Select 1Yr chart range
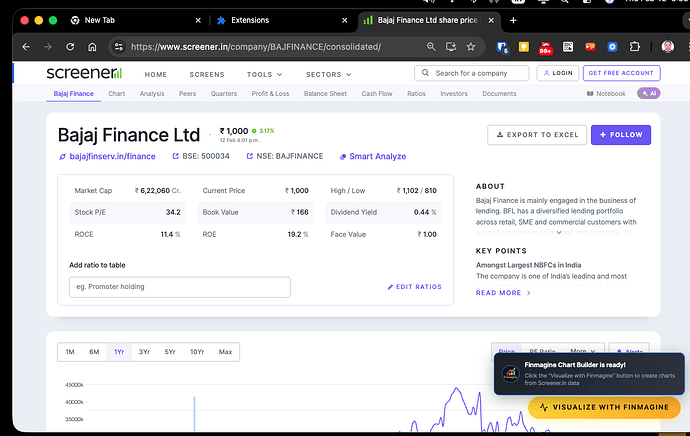 pos(119,352)
